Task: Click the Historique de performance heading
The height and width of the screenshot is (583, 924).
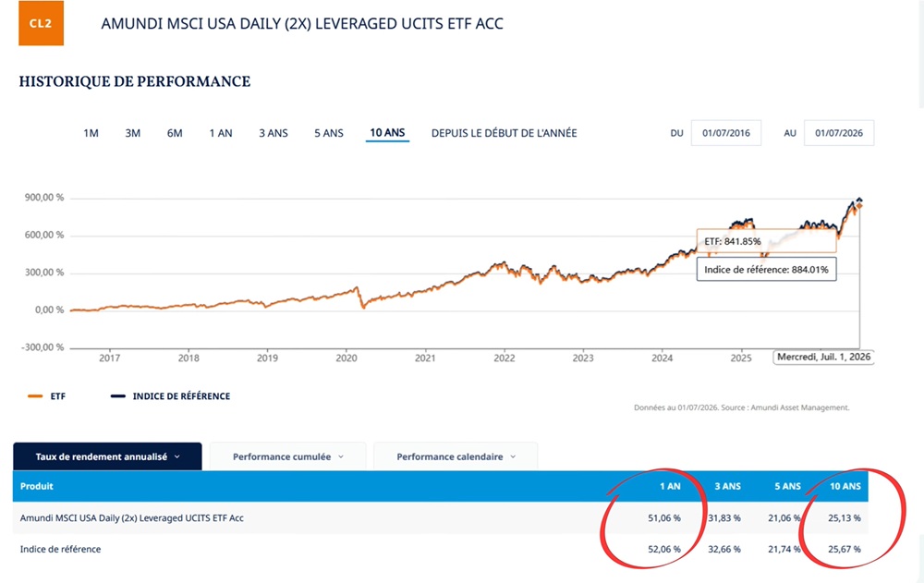Action: click(135, 81)
